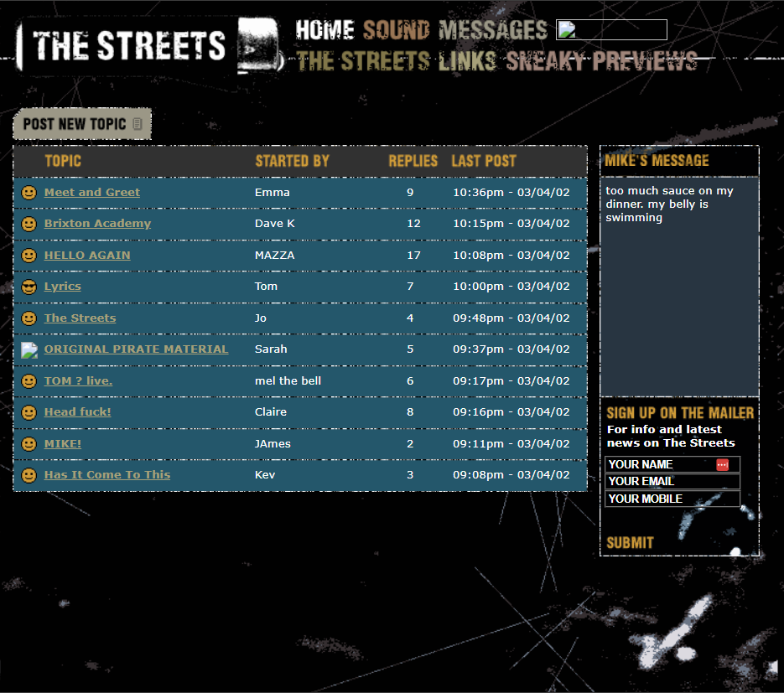
Task: Click starter name Dave K
Action: click(275, 224)
